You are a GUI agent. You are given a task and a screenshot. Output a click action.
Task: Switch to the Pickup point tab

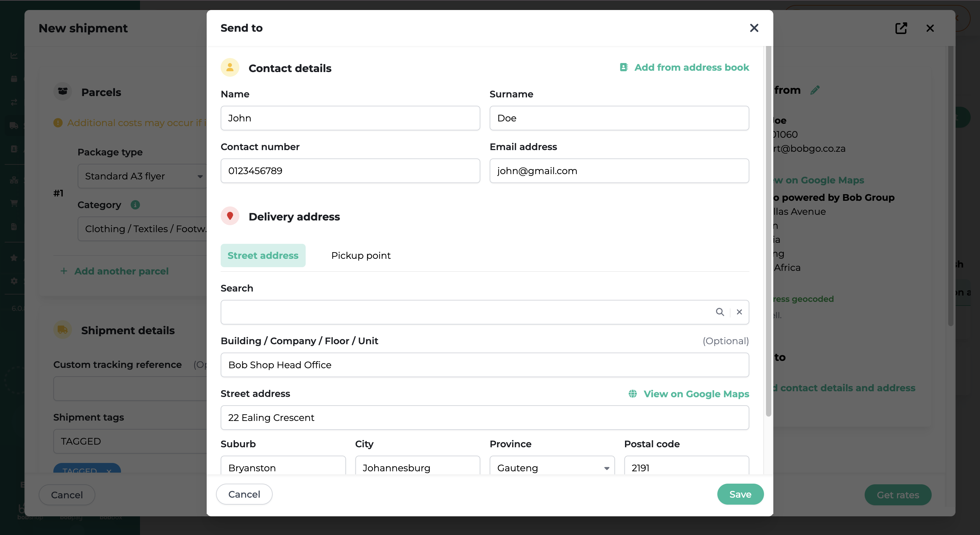tap(361, 255)
